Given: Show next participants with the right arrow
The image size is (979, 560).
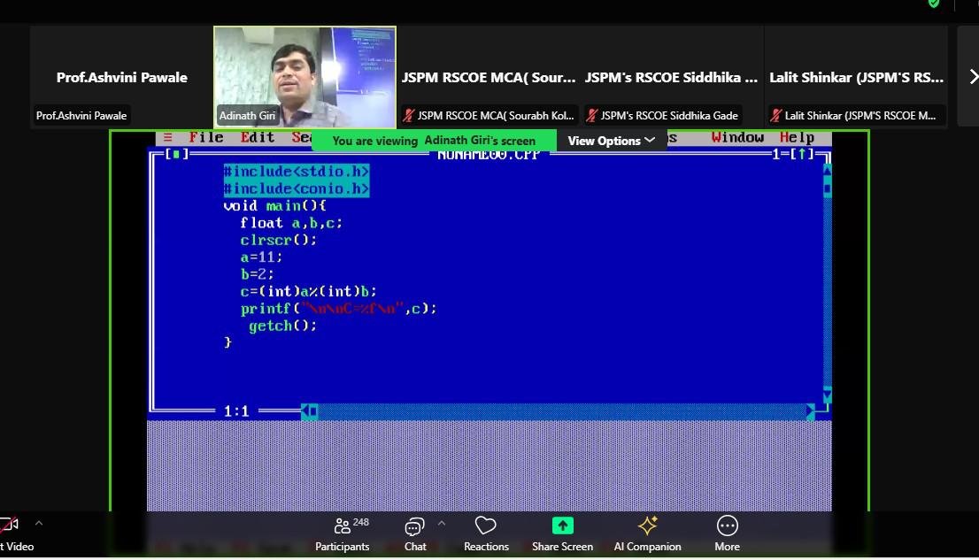Looking at the screenshot, I should coord(973,77).
